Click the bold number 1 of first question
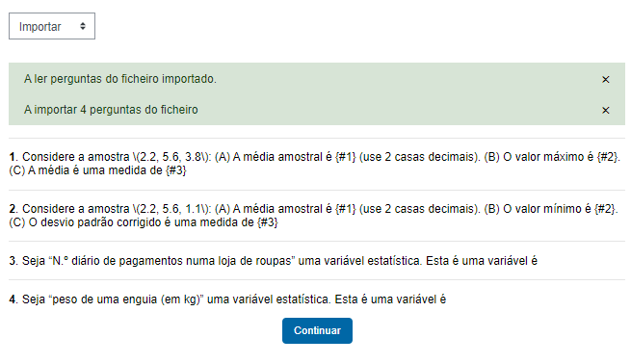The image size is (631, 364). pyautogui.click(x=13, y=157)
